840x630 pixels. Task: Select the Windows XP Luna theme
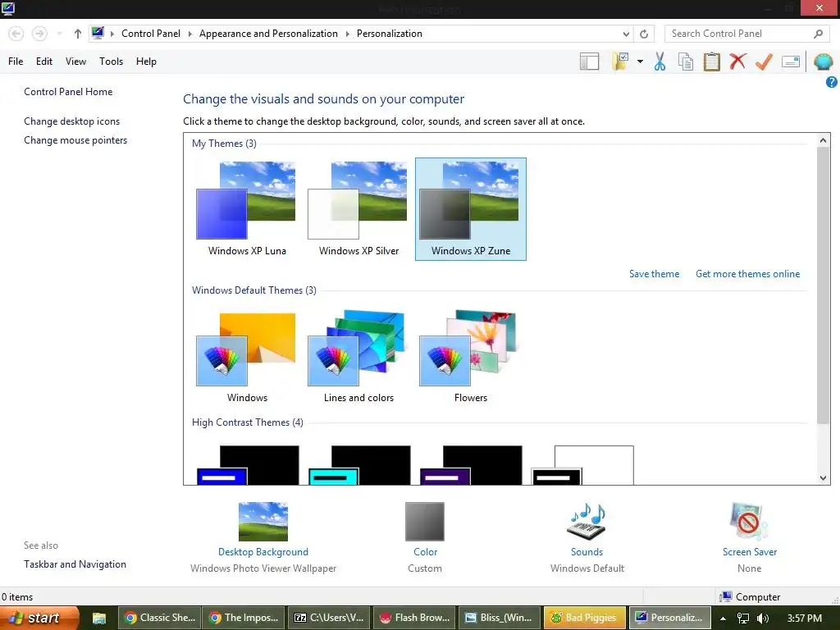(x=246, y=209)
